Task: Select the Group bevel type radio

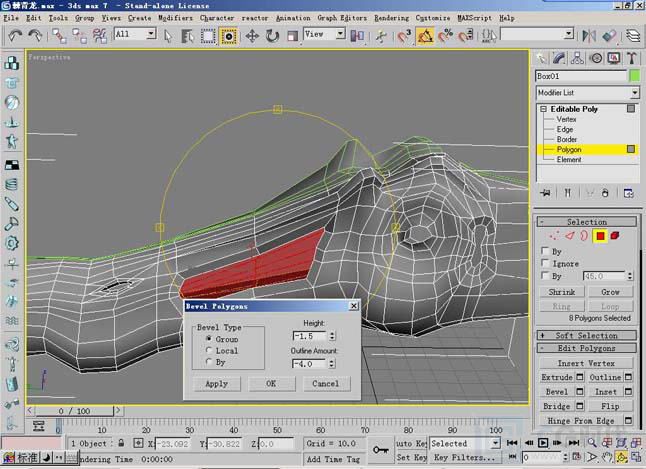Action: point(209,339)
